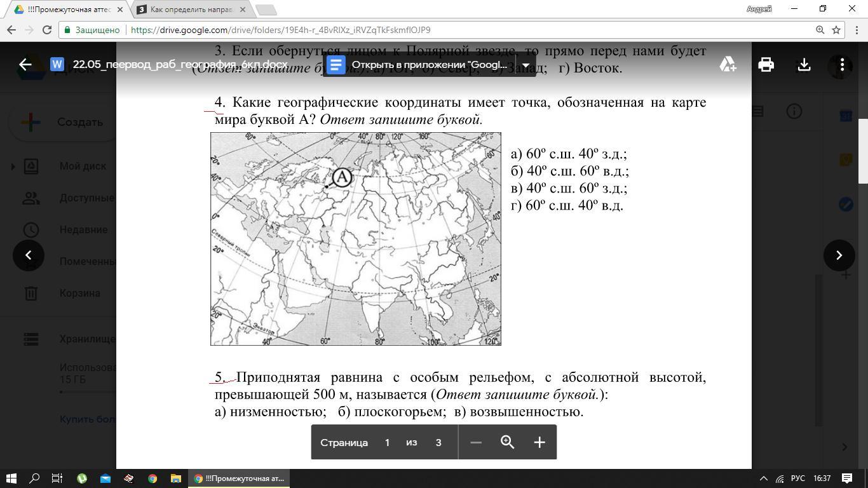Close the 'Как определить' tab
The image size is (868, 488).
[242, 10]
